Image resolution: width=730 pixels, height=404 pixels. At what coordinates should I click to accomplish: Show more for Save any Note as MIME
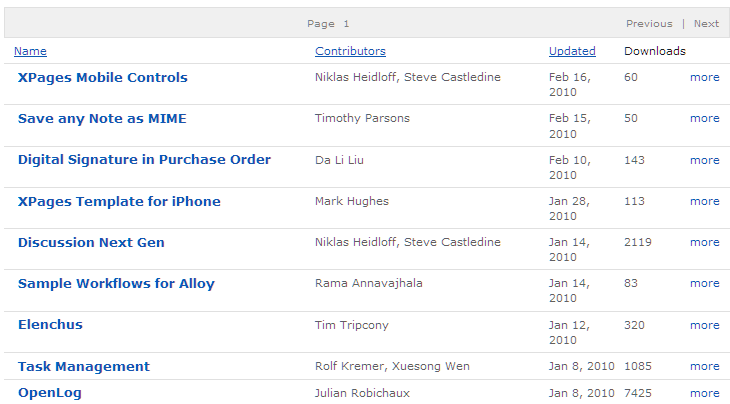point(704,118)
